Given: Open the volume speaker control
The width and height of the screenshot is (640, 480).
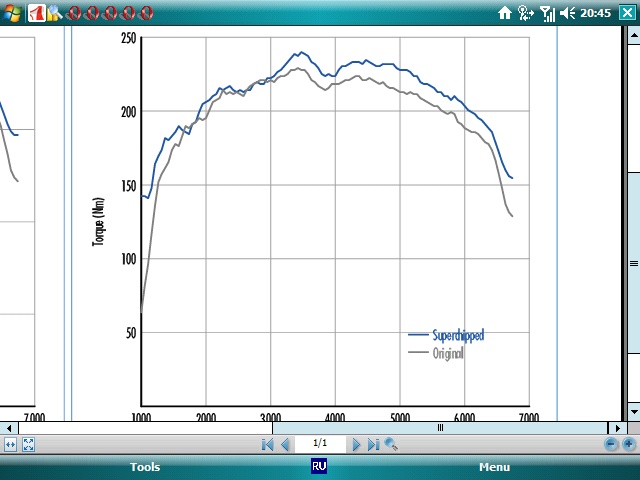Looking at the screenshot, I should pos(568,12).
